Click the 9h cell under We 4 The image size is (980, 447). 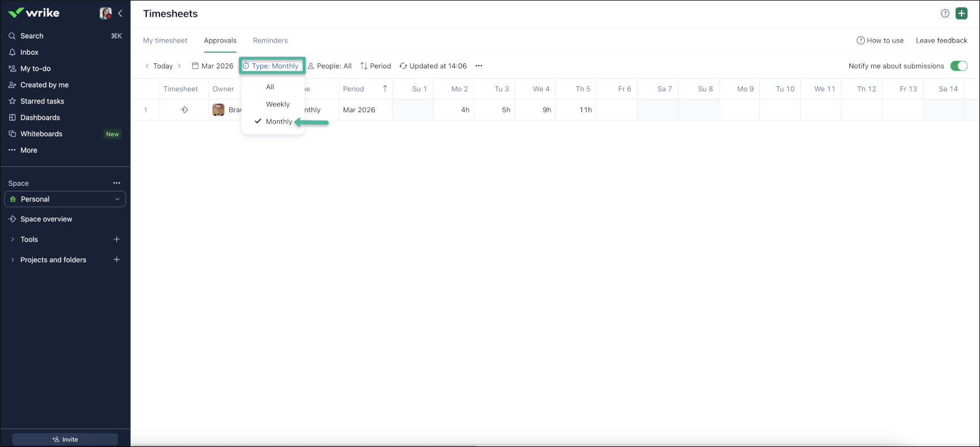coord(535,110)
